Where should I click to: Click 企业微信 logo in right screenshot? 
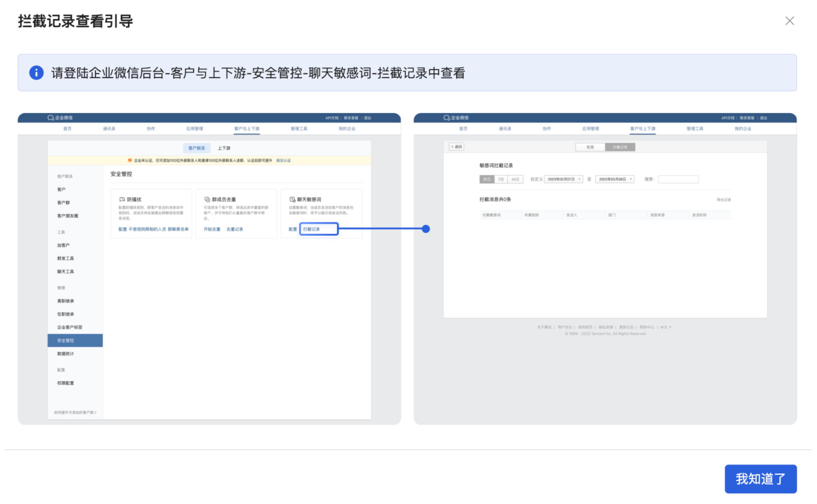(456, 118)
